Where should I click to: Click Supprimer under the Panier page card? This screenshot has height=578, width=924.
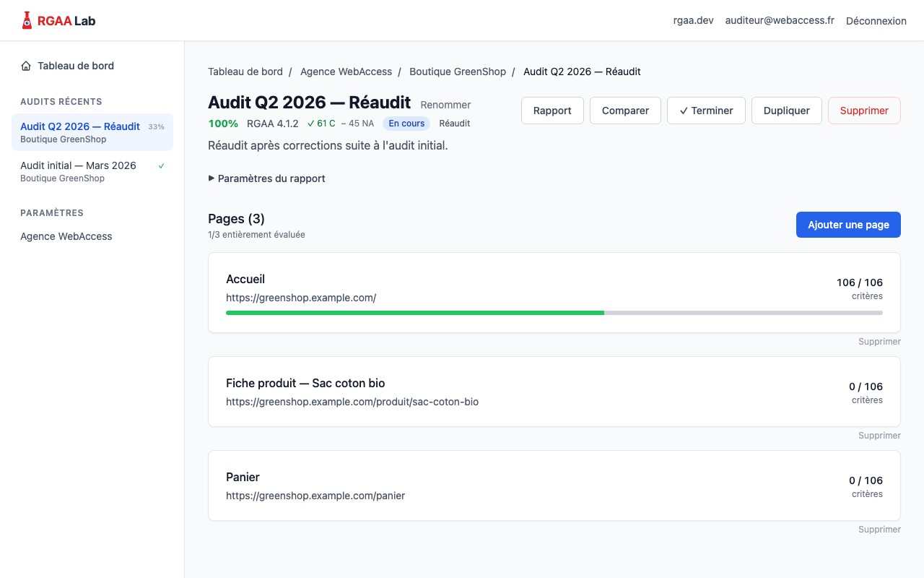pos(879,529)
